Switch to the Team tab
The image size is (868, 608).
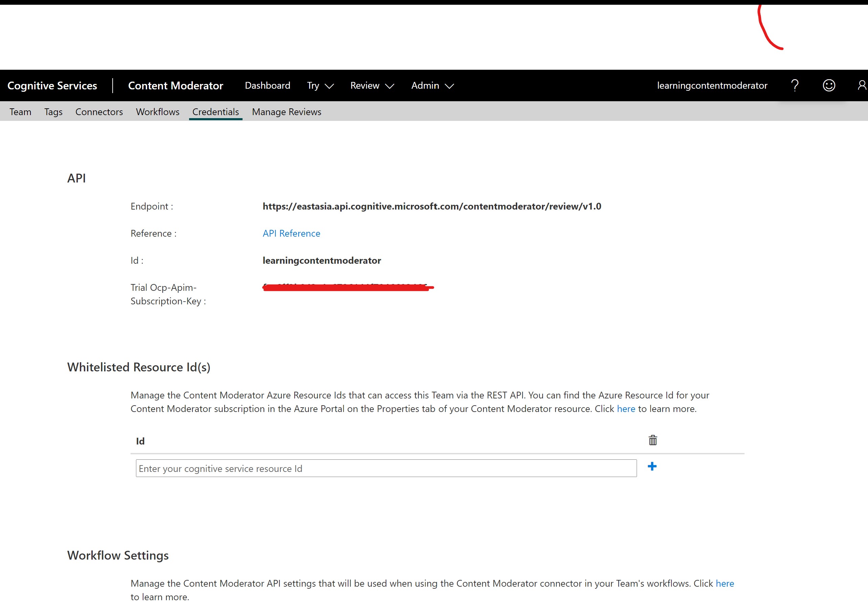pyautogui.click(x=20, y=112)
